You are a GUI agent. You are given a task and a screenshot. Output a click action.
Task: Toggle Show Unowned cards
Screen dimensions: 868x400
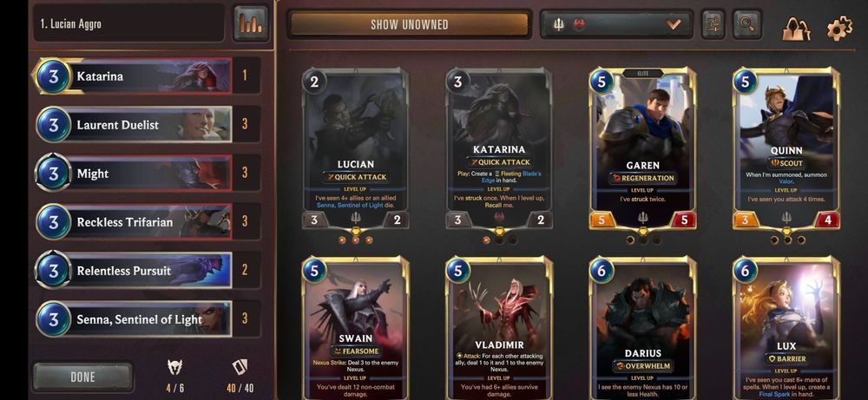409,25
